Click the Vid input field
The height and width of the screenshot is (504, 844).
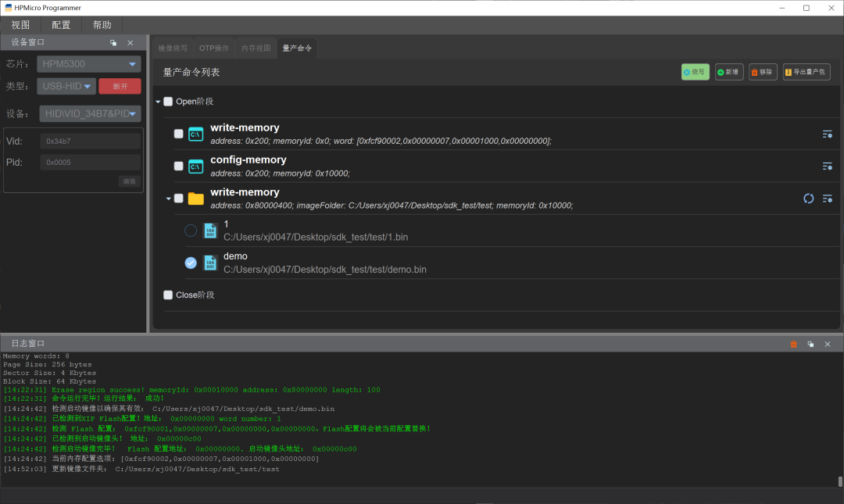pyautogui.click(x=90, y=141)
